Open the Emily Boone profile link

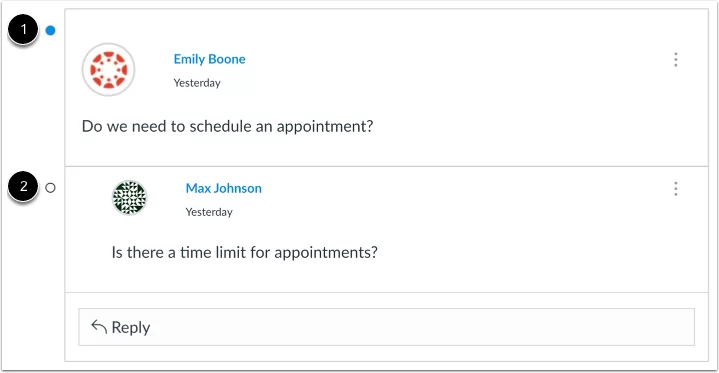(210, 59)
